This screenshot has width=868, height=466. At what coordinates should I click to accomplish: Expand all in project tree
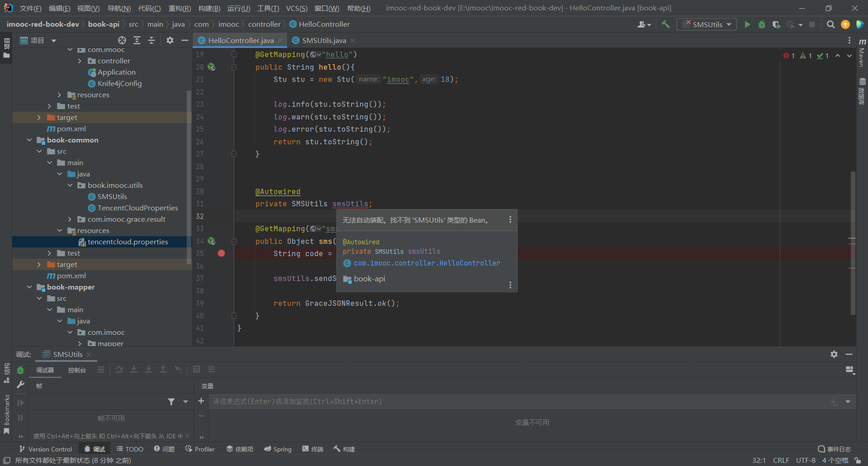[x=137, y=40]
